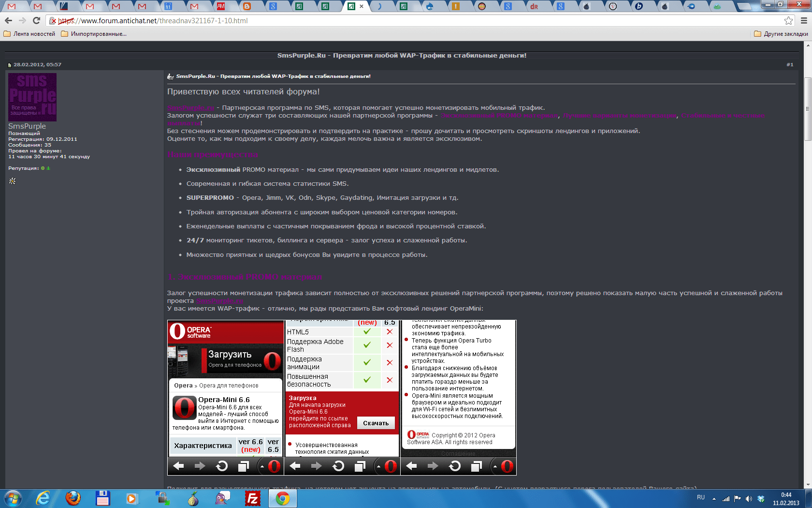Launch Internet Explorer from the taskbar
Screen dimensions: 812x508
(x=43, y=498)
